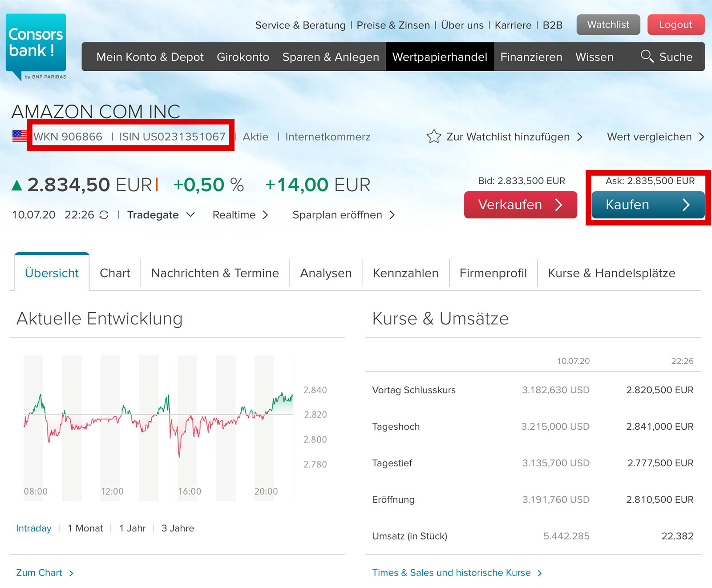Image resolution: width=712 pixels, height=588 pixels.
Task: Open Girokonto menu
Action: tap(243, 57)
